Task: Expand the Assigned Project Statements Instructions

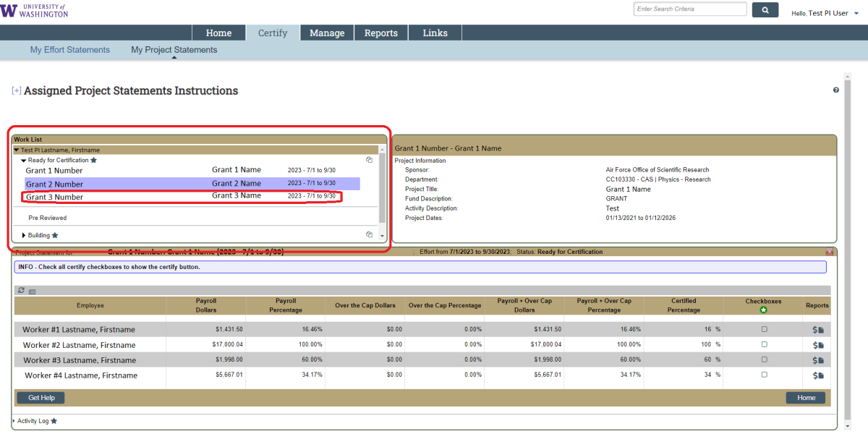Action: tap(16, 91)
